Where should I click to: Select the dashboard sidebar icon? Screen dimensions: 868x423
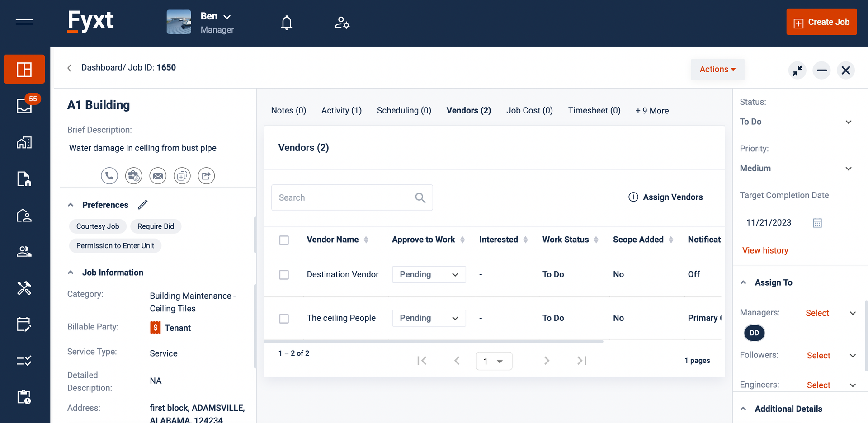click(24, 69)
